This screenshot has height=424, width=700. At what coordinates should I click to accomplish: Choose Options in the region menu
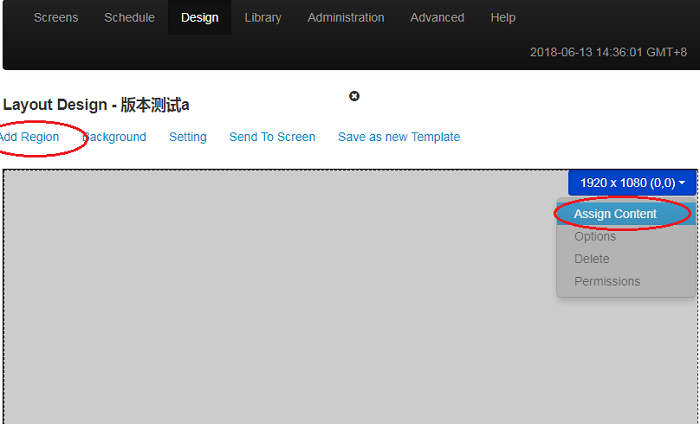[595, 237]
